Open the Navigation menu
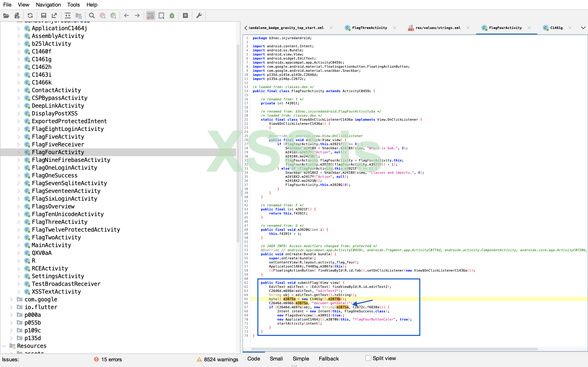 tap(48, 5)
